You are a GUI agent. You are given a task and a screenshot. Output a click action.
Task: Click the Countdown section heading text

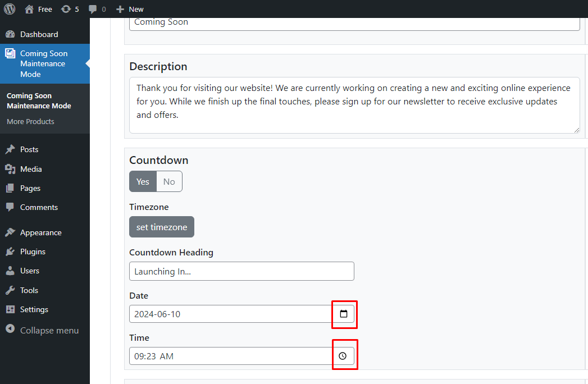158,160
